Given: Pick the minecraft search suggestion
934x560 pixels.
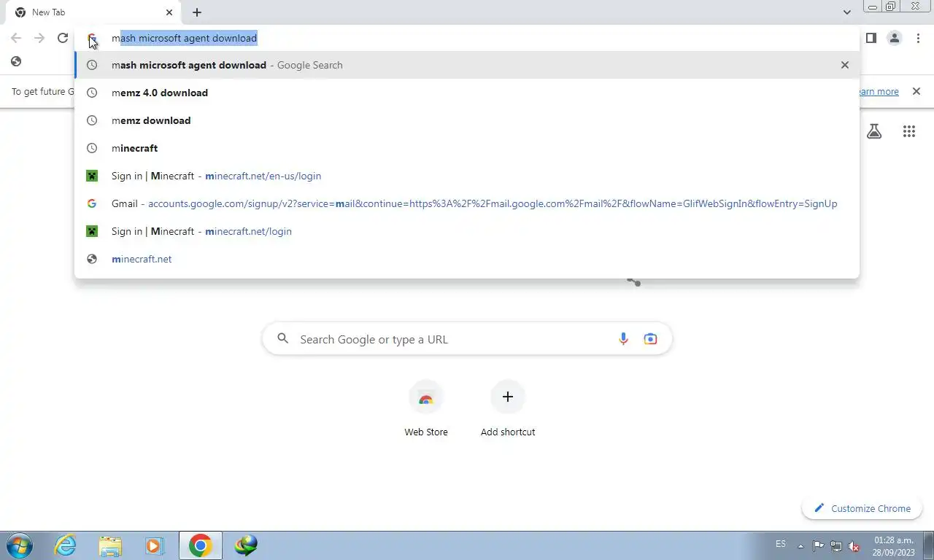Looking at the screenshot, I should click(467, 148).
